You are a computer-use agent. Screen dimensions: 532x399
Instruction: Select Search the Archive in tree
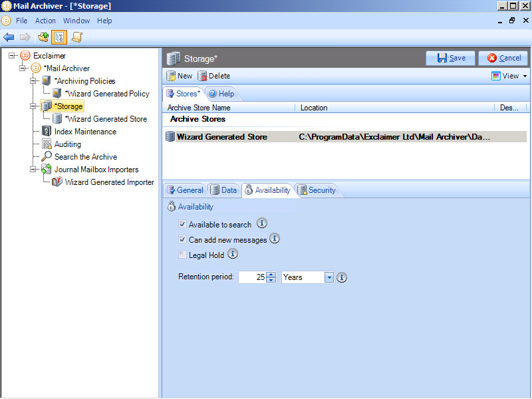[x=86, y=157]
